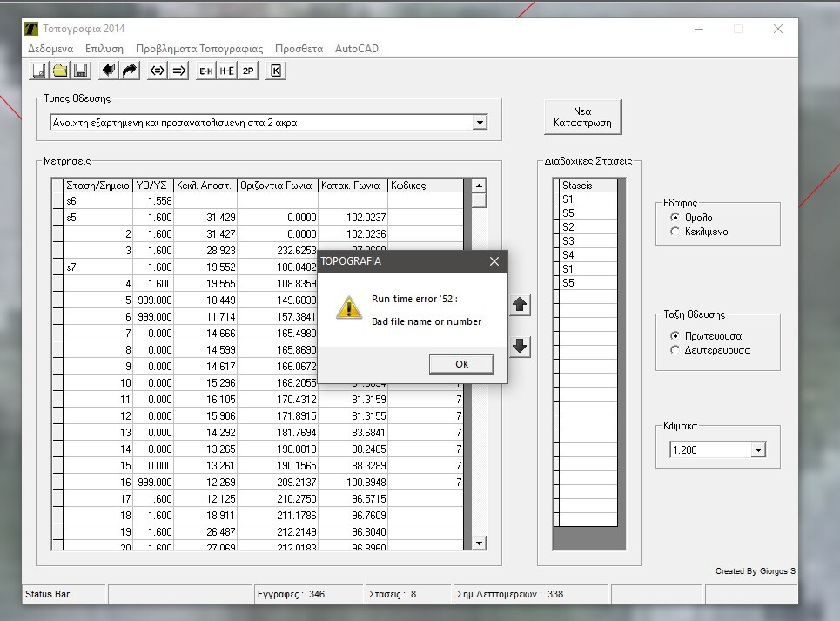Click the black right-curving arrow toolbar icon
The width and height of the screenshot is (840, 621).
[130, 71]
